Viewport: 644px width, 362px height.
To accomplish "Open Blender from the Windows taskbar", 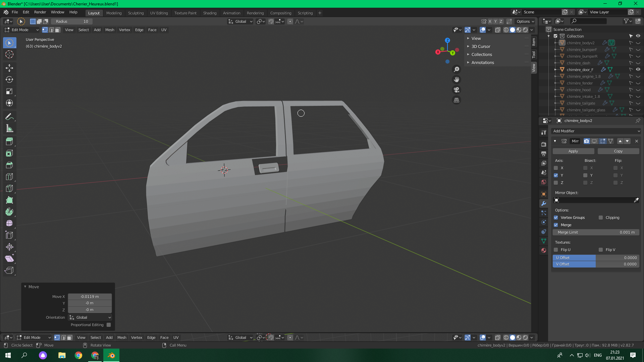I will point(111,355).
